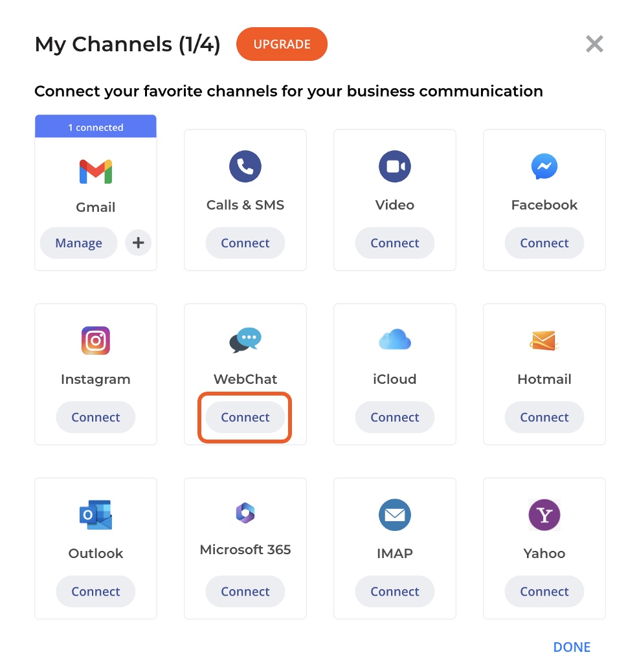Connect the Hotmail channel
The height and width of the screenshot is (672, 637).
[544, 417]
